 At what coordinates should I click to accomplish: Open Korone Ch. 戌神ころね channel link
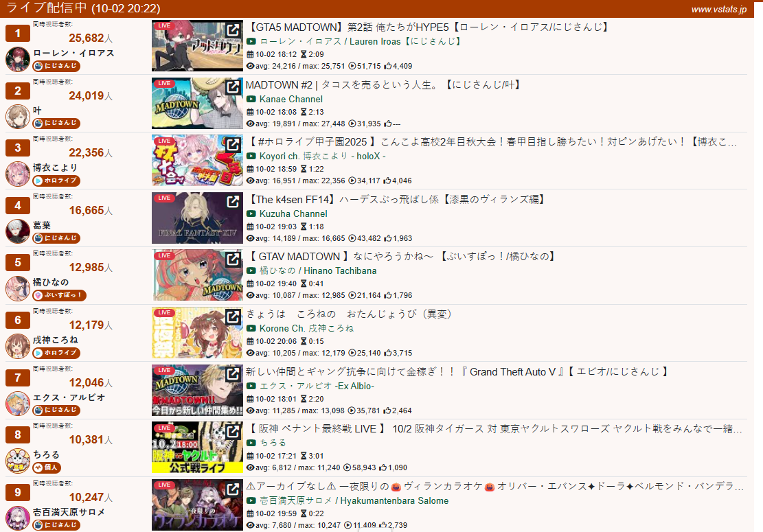click(x=306, y=329)
